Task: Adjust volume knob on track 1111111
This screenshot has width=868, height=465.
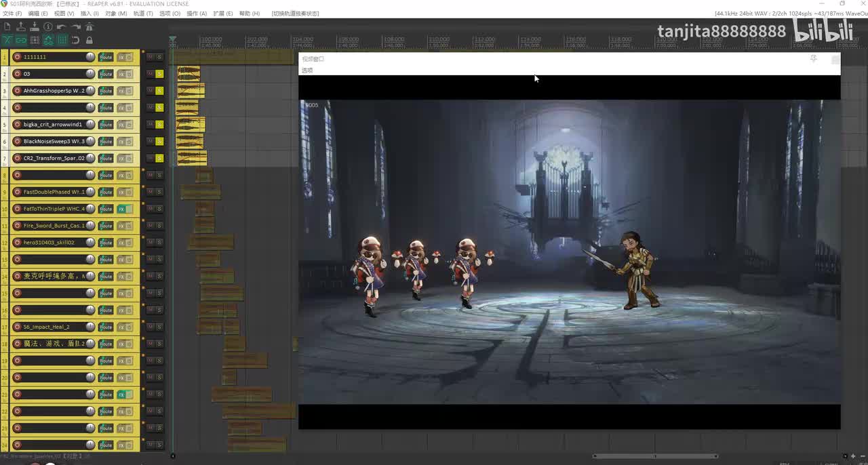Action: 90,57
